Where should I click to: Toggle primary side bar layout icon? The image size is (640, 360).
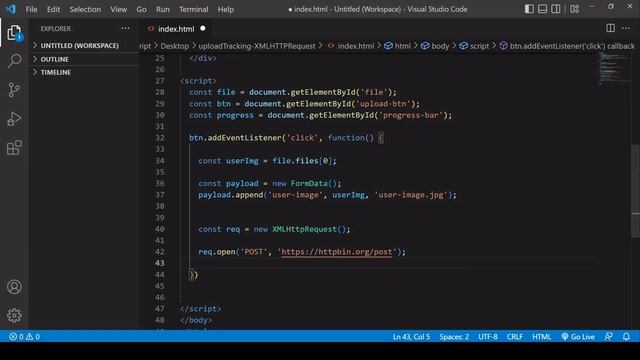[529, 9]
